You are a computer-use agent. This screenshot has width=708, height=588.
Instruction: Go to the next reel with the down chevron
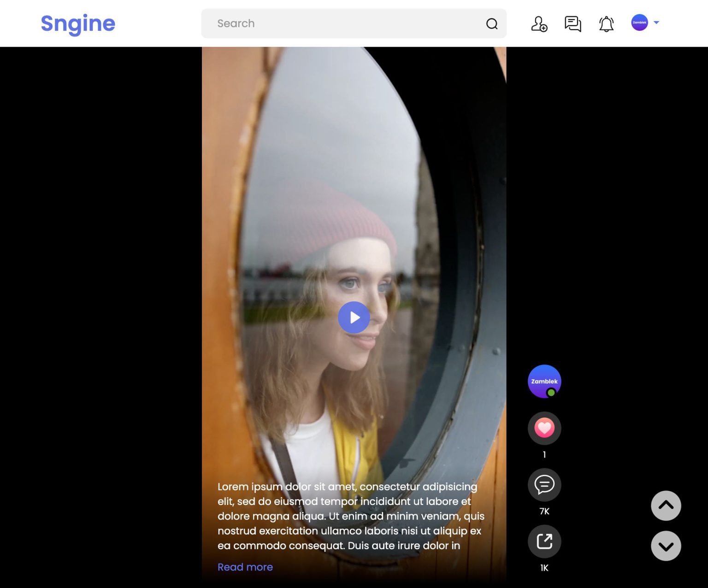(x=666, y=546)
